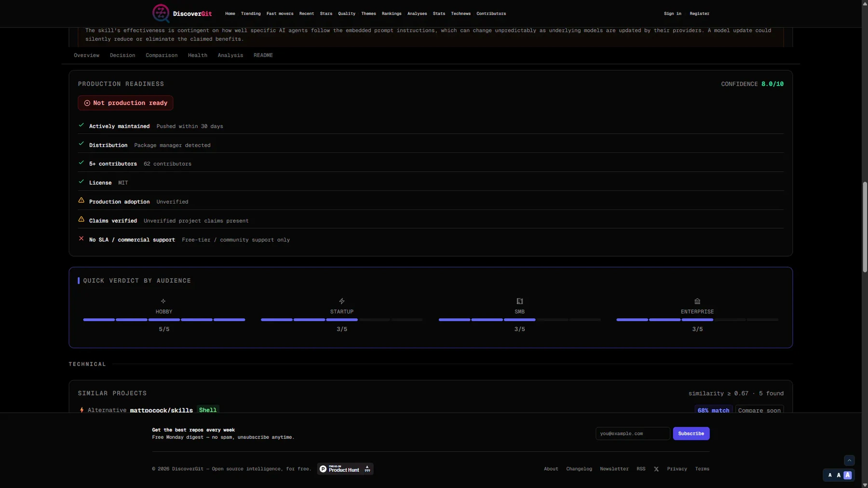Click the Enterprise bank icon

[697, 301]
